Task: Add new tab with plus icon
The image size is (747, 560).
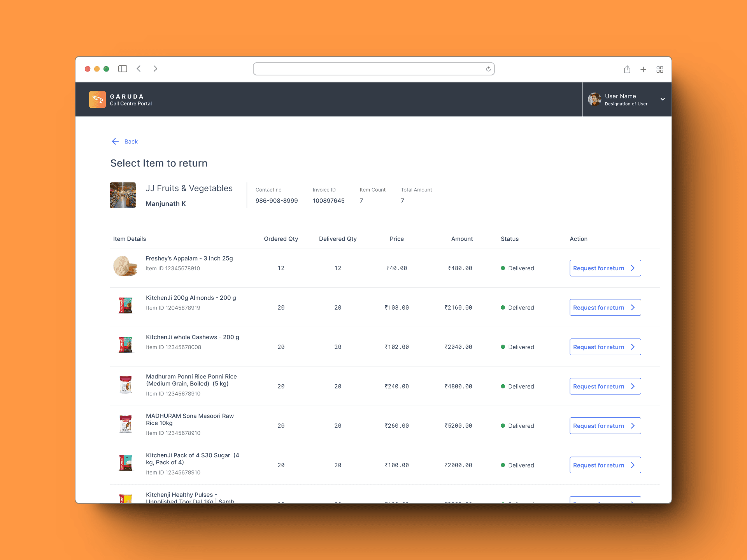Action: pyautogui.click(x=643, y=70)
